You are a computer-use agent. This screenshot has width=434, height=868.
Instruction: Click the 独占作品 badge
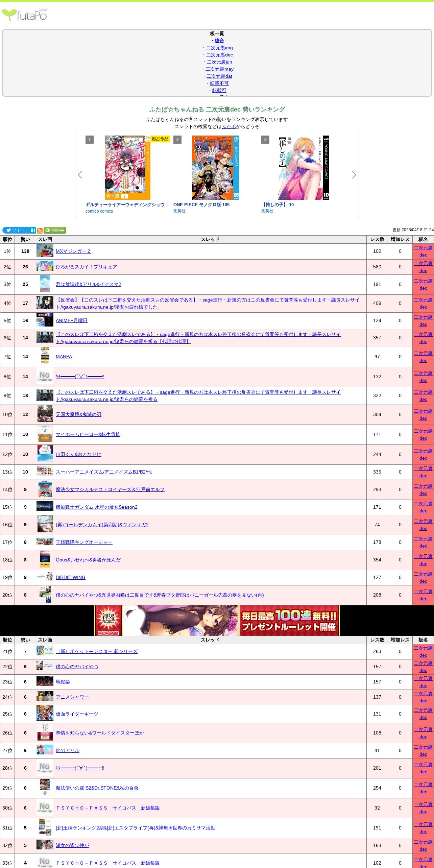[160, 139]
